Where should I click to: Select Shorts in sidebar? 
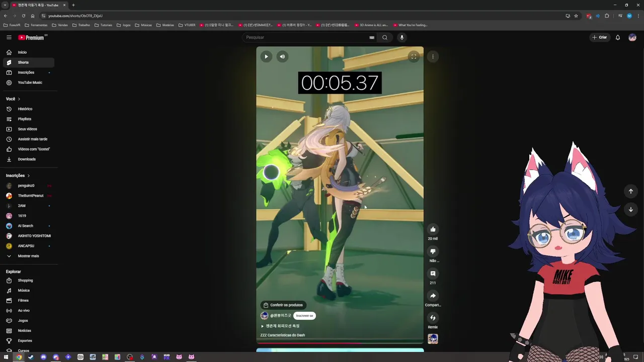29,62
